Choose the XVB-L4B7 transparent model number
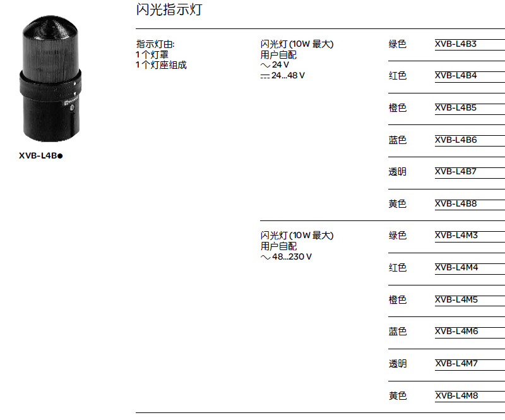505x420 pixels. point(455,172)
